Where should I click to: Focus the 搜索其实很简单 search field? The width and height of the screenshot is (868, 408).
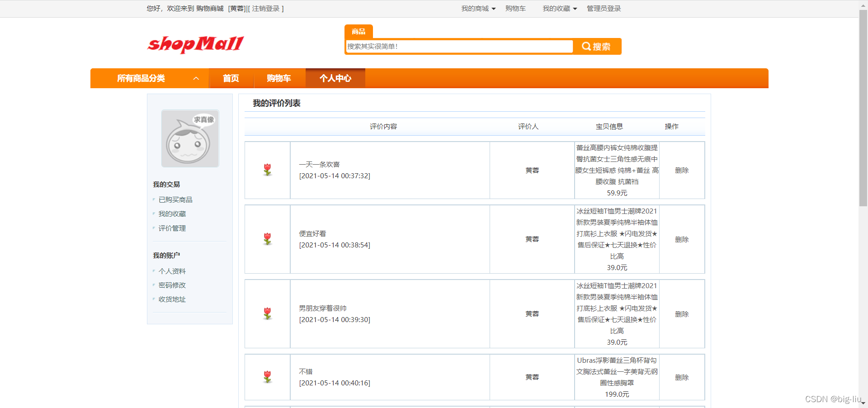coord(459,46)
